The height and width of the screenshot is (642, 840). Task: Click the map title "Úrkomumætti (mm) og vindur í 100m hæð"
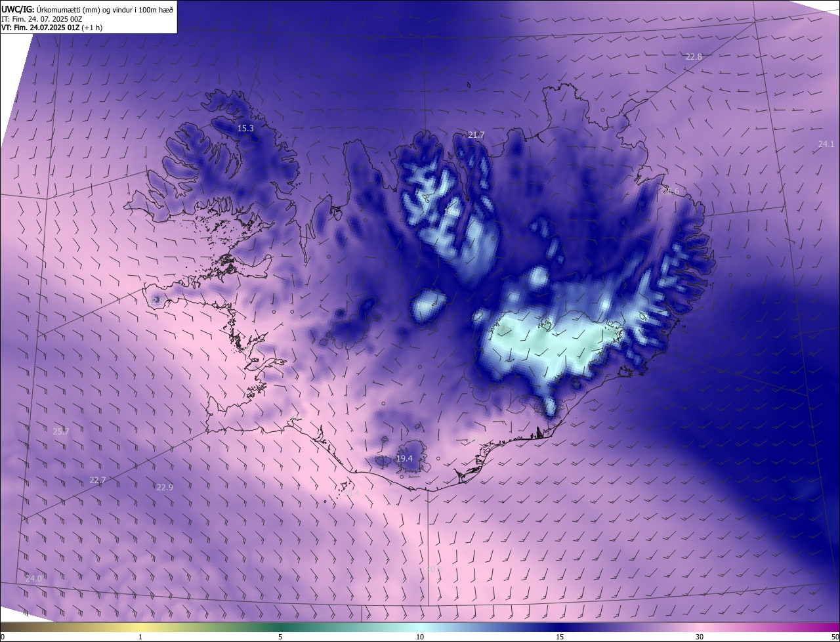point(105,9)
